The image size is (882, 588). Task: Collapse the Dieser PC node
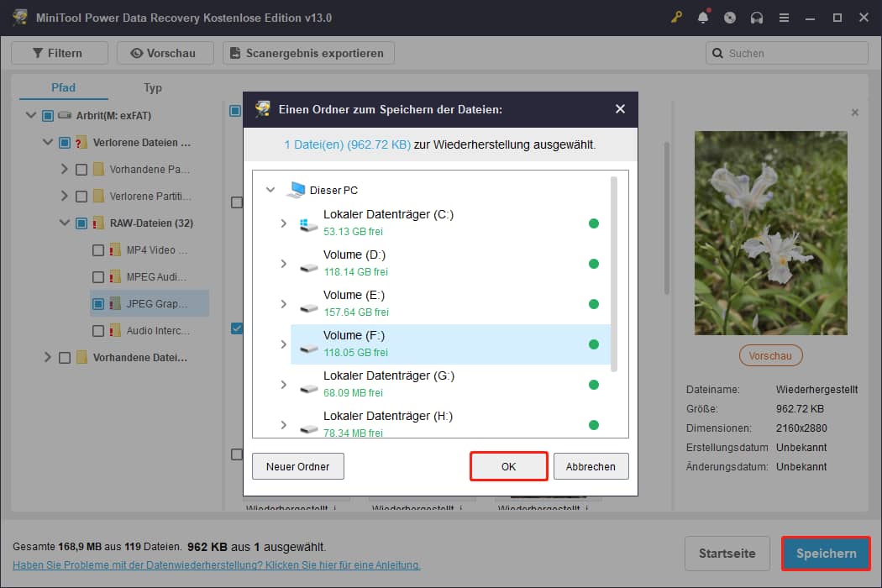(x=270, y=190)
